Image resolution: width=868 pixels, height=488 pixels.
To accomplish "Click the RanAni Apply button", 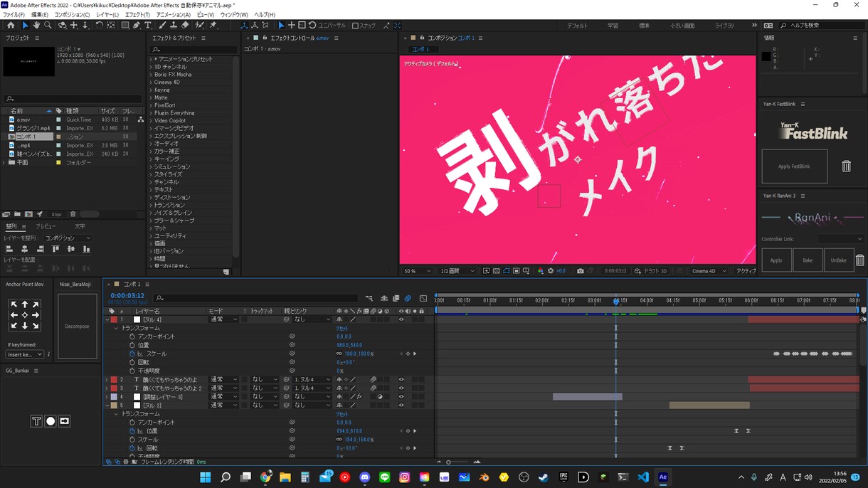I will coord(776,260).
